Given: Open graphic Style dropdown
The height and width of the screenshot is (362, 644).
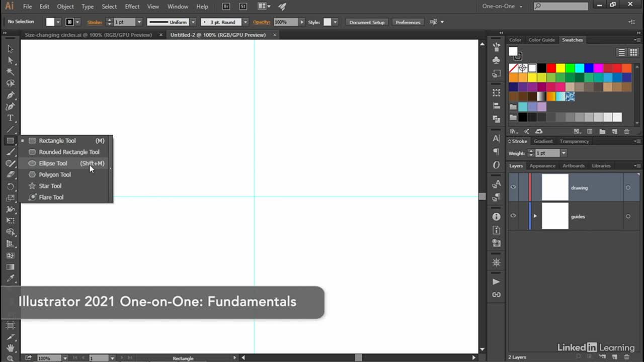Looking at the screenshot, I should [x=335, y=22].
